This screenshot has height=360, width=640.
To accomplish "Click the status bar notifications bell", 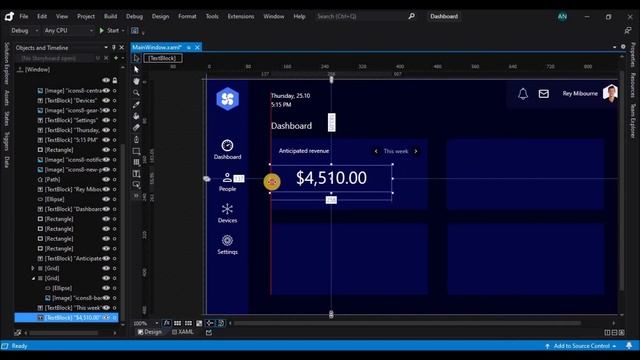I will [x=629, y=346].
